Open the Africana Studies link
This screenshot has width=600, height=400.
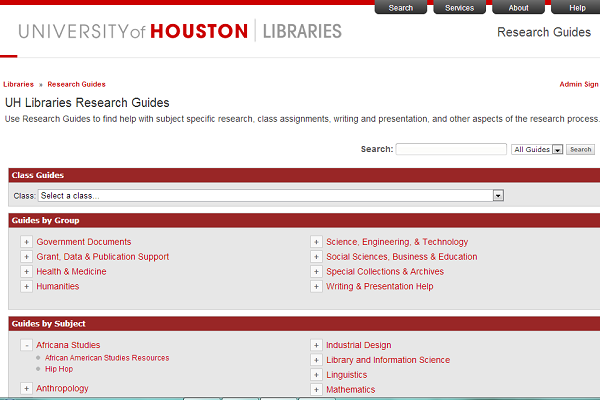tap(68, 345)
